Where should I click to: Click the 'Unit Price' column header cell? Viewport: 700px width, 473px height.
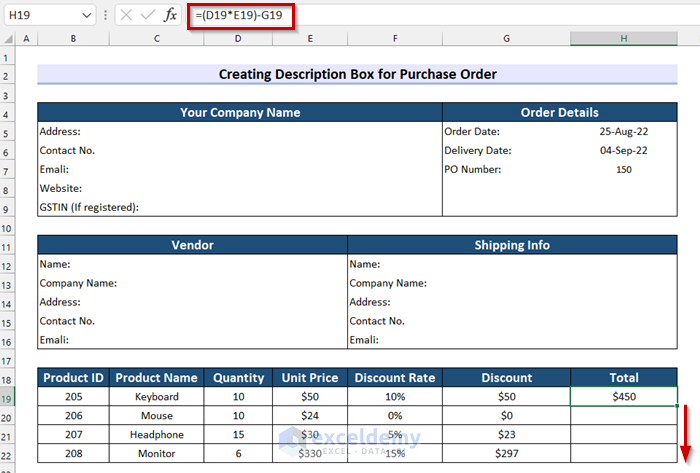(310, 378)
